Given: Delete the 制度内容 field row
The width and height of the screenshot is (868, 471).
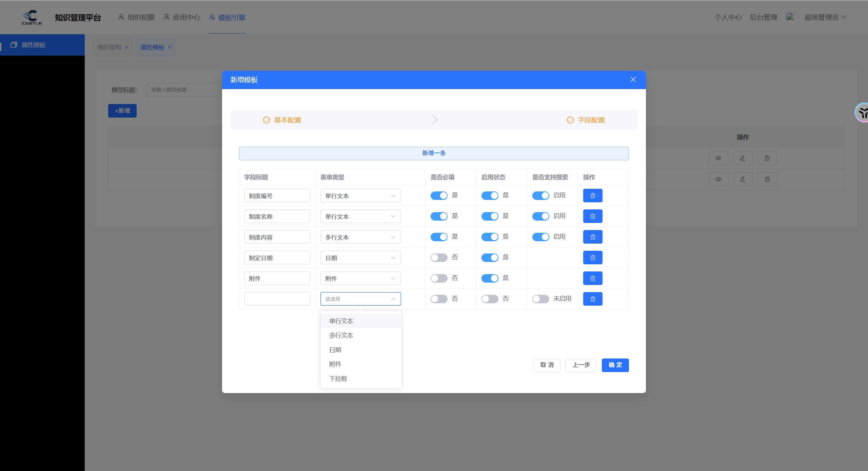Looking at the screenshot, I should 592,237.
